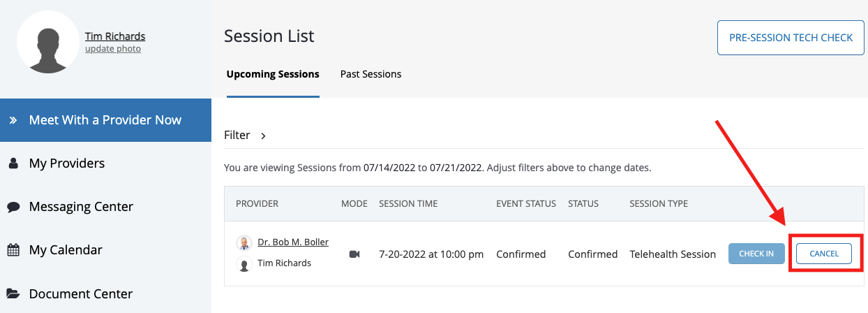Open My Calendar
Screen dimensions: 868x313
(x=66, y=250)
